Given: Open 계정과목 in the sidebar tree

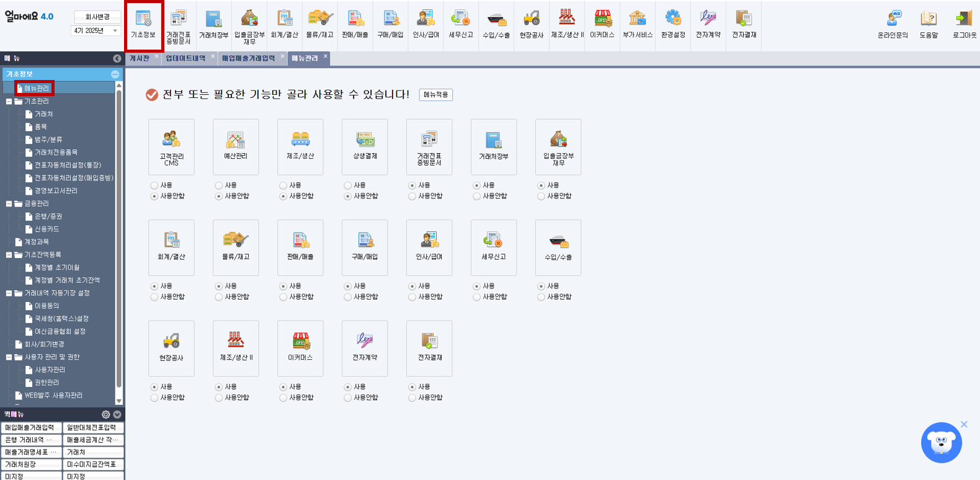Looking at the screenshot, I should tap(37, 242).
